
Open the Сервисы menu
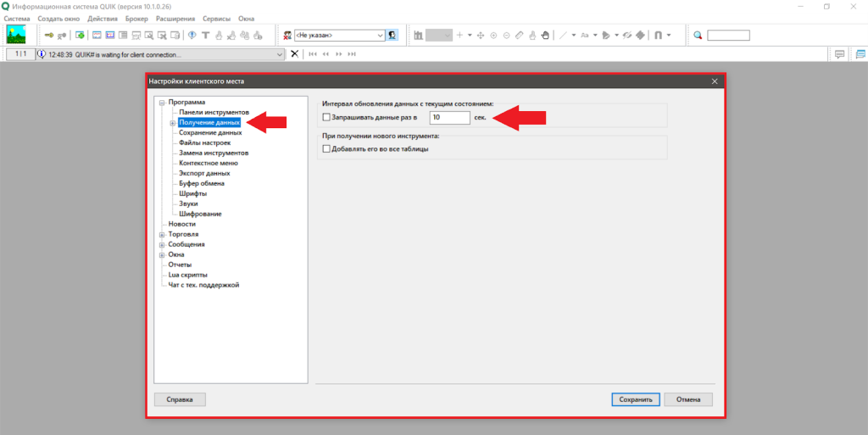click(216, 19)
